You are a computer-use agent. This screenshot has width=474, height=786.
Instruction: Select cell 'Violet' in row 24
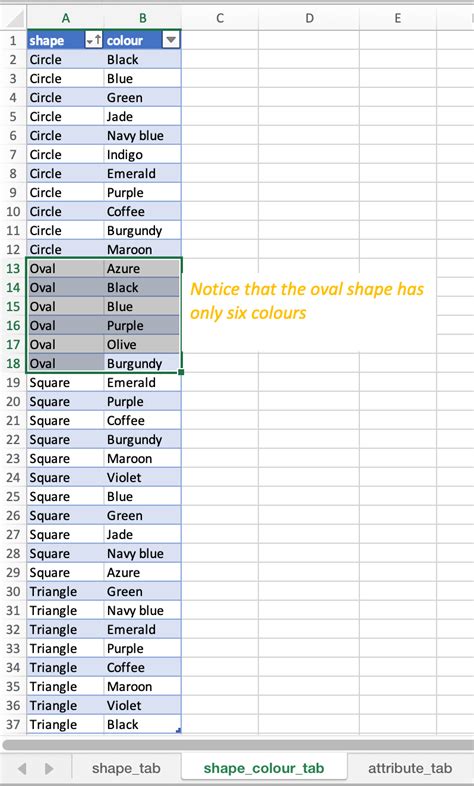pyautogui.click(x=143, y=478)
